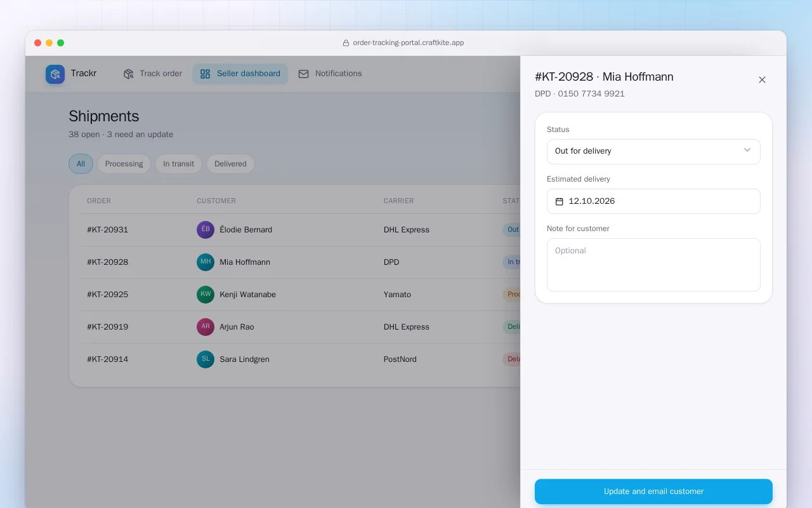Image resolution: width=812 pixels, height=508 pixels.
Task: Click order number #KT-20919
Action: tap(107, 327)
